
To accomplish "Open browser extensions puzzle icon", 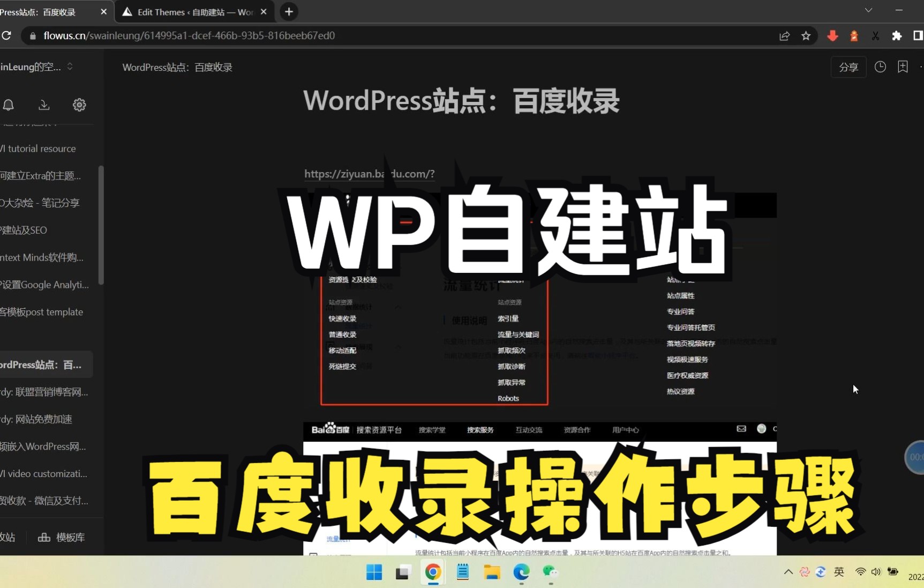I will click(x=897, y=35).
